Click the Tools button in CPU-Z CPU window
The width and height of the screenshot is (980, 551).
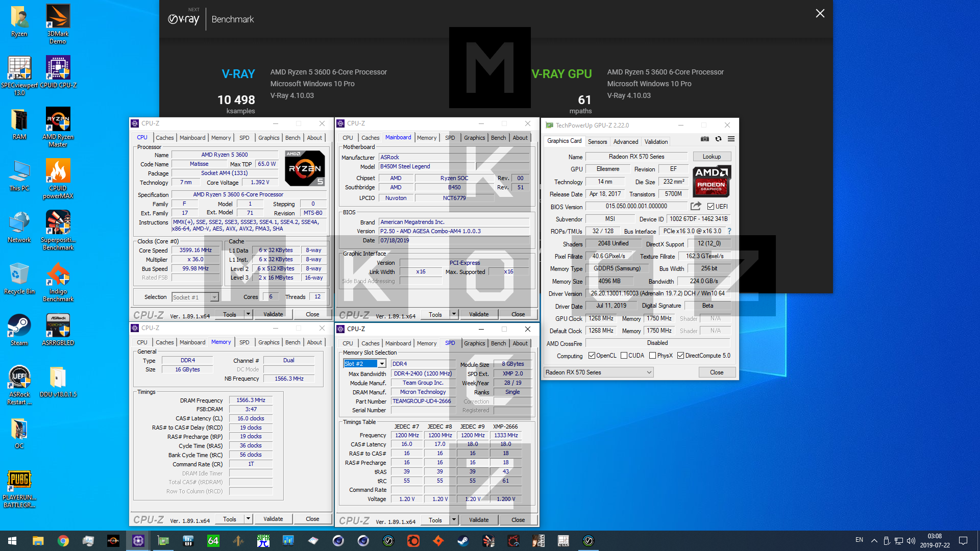point(230,314)
